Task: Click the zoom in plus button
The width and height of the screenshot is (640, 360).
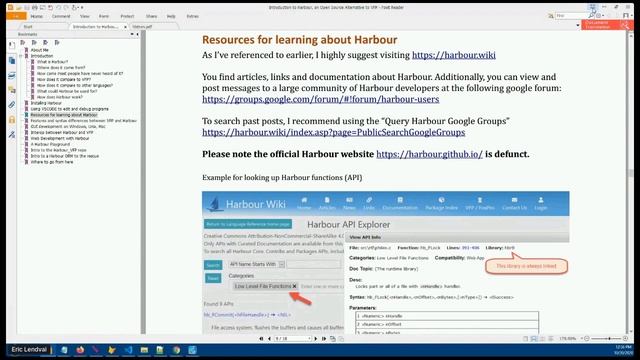Action: click(625, 339)
